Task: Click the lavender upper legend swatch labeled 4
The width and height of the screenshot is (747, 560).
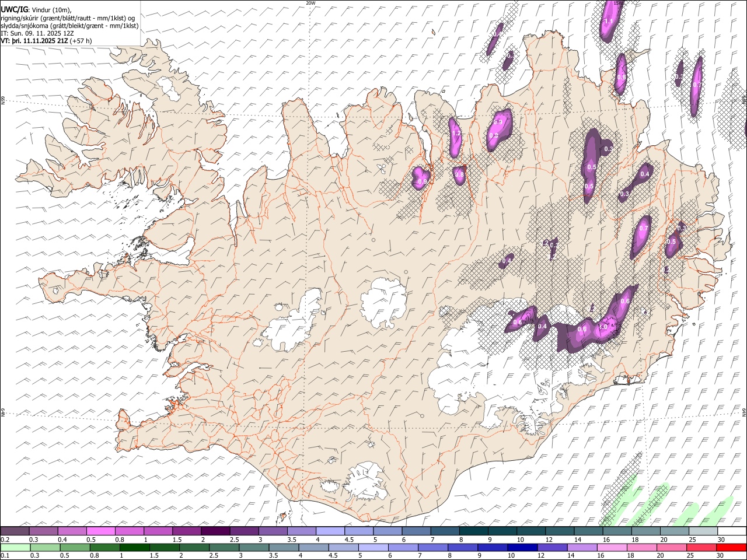Action: (x=330, y=531)
